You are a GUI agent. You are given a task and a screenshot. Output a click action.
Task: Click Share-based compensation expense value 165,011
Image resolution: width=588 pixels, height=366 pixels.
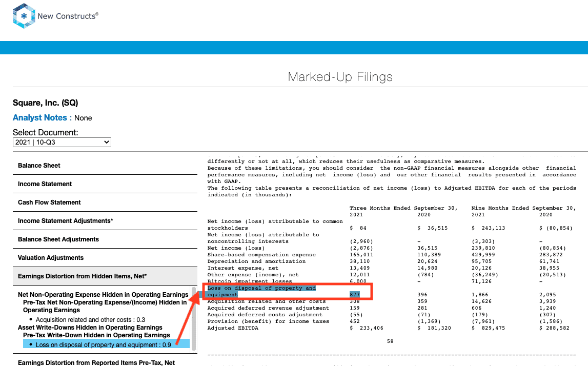click(x=361, y=255)
